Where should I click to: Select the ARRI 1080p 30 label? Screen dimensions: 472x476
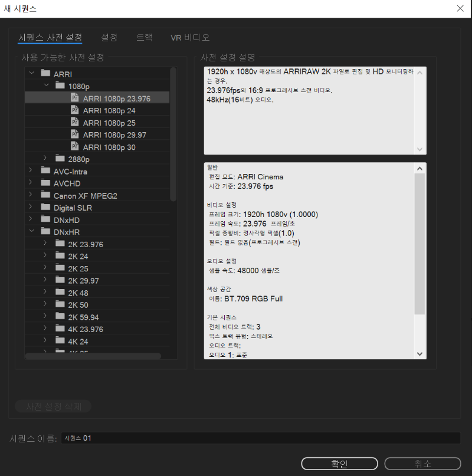point(109,147)
